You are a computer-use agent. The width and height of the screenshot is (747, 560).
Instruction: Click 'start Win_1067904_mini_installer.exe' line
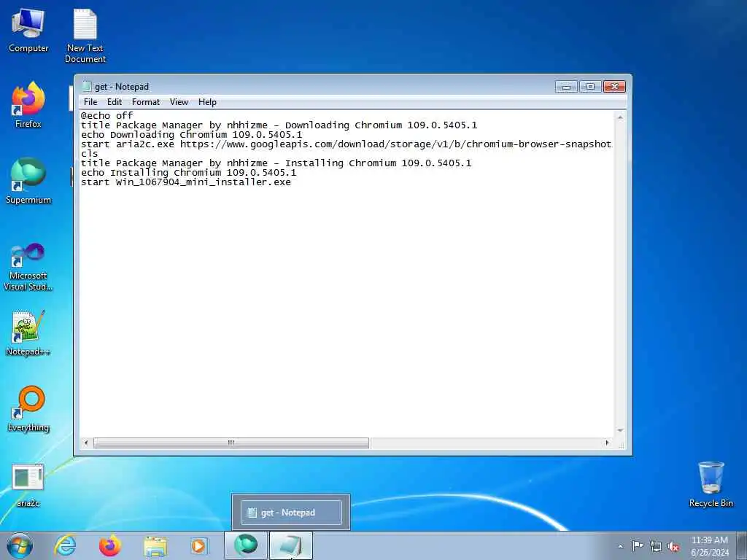(x=186, y=182)
